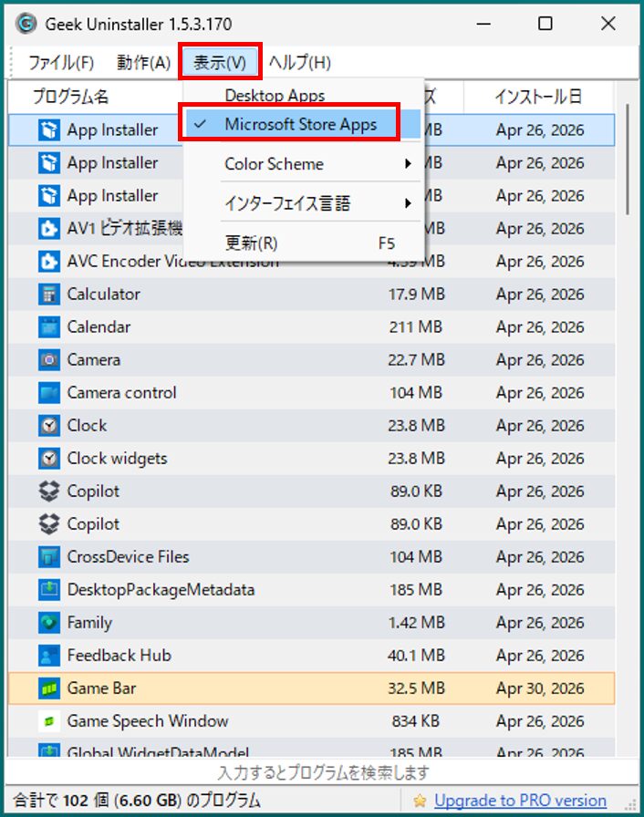Screen dimensions: 644x817
Task: Click the CrossDevice Files app icon
Action: point(50,556)
